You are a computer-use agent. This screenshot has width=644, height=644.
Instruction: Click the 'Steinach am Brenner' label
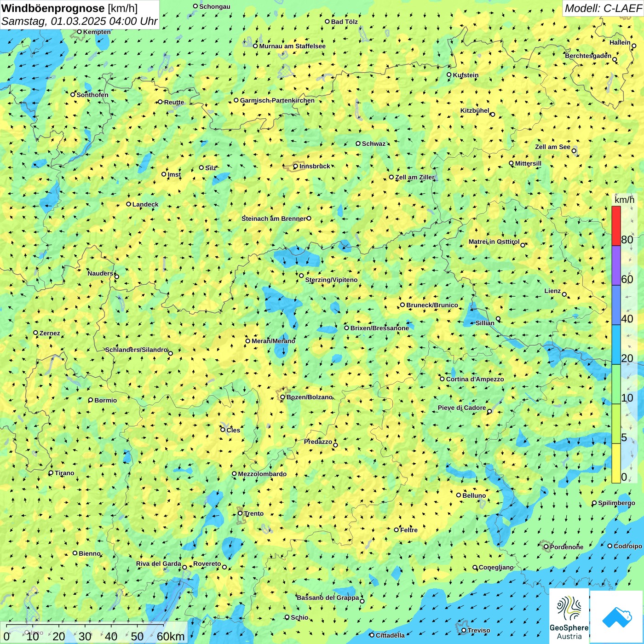coord(274,218)
